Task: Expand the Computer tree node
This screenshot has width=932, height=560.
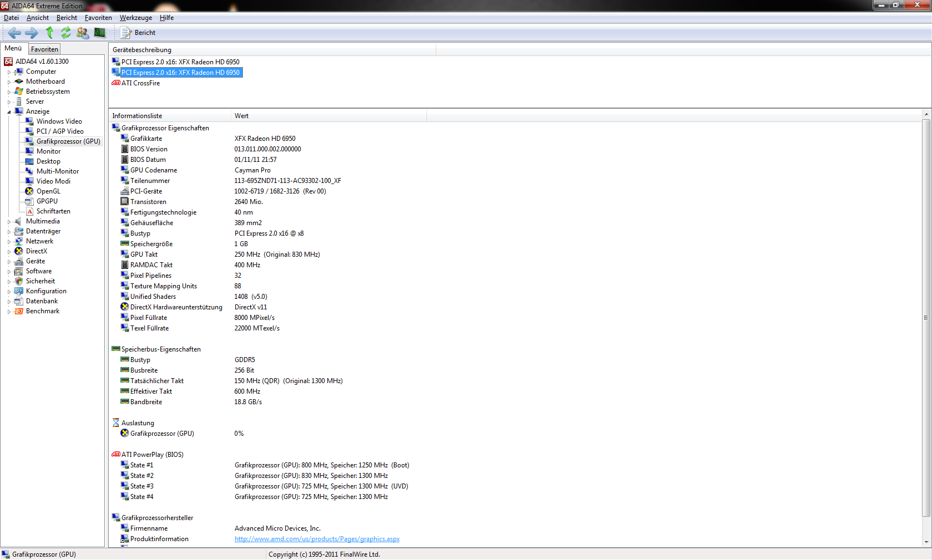Action: tap(9, 72)
